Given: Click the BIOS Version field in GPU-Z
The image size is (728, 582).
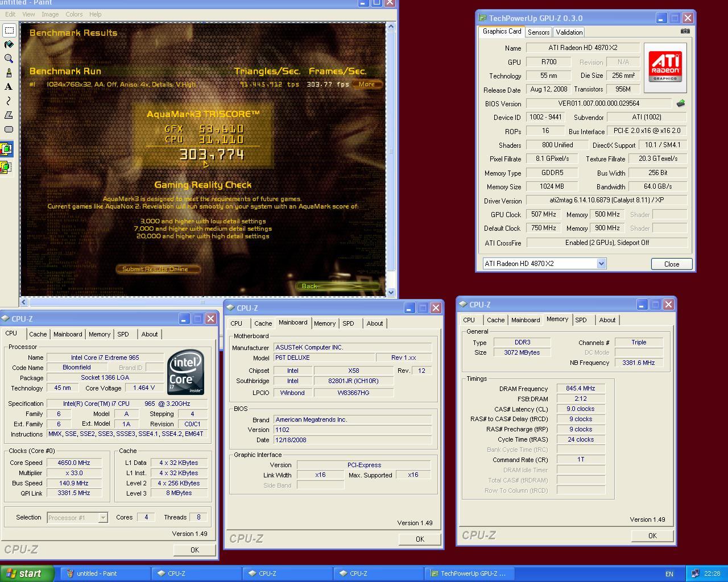Looking at the screenshot, I should [598, 103].
